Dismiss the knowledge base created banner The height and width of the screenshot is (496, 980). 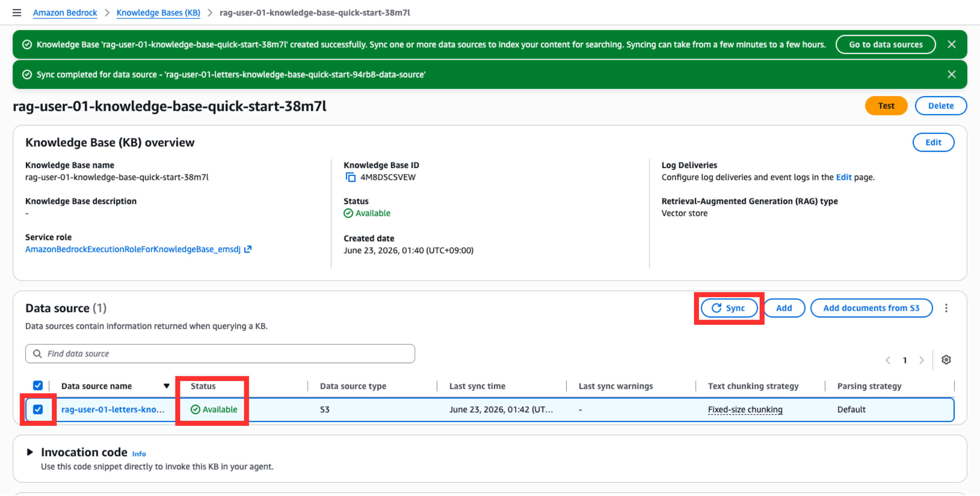coord(951,45)
